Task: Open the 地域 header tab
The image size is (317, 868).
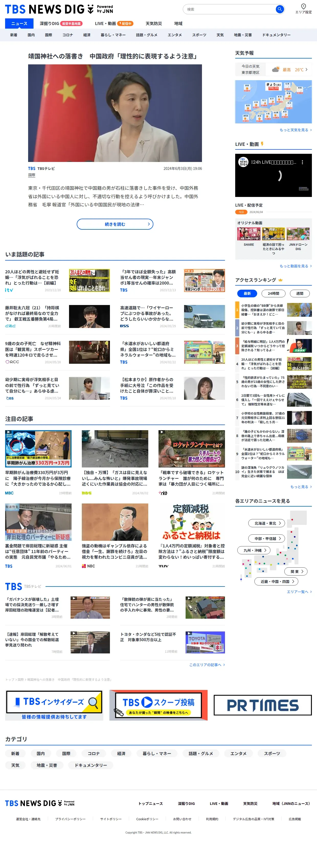Action: coord(178,23)
